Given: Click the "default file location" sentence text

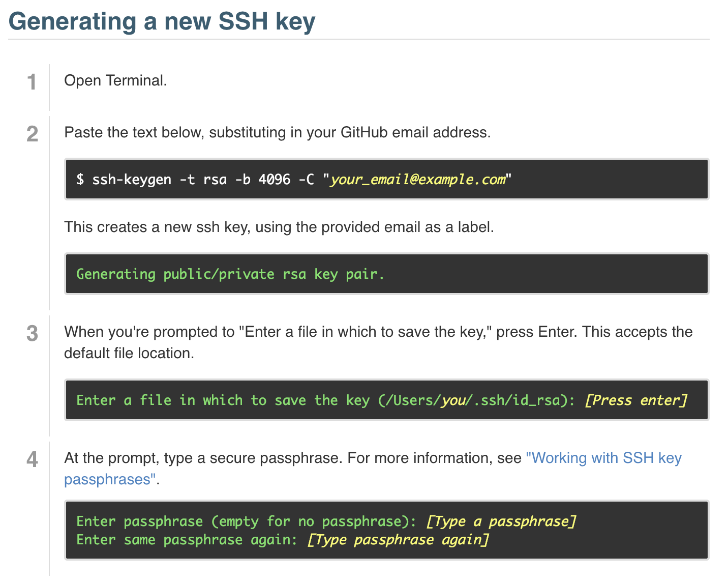Looking at the screenshot, I should point(129,353).
